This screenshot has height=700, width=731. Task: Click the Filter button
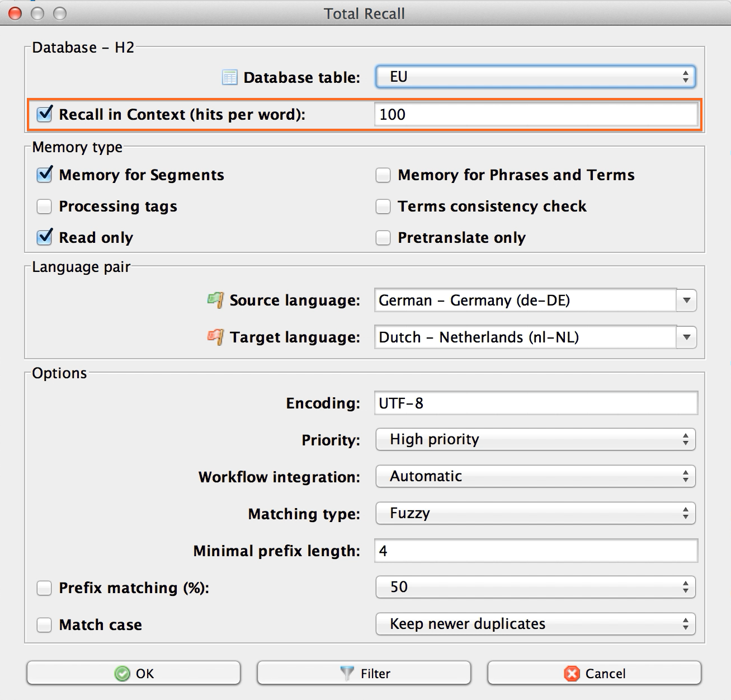point(364,673)
